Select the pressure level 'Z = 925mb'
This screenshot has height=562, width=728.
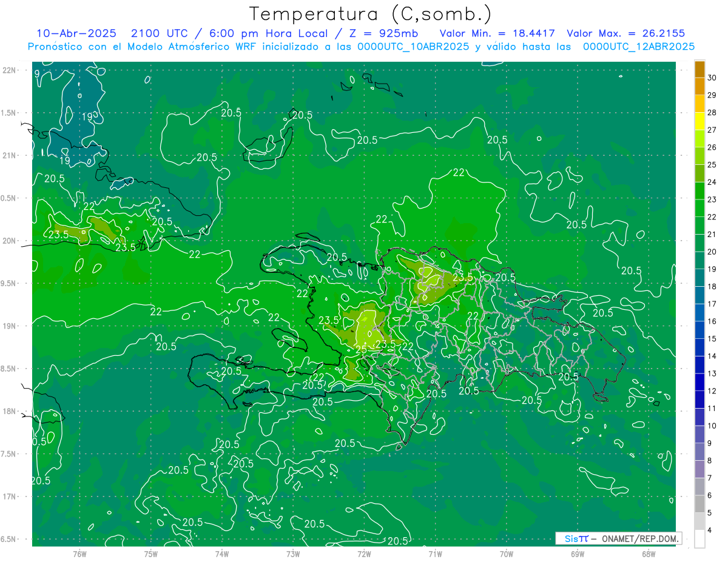383,33
